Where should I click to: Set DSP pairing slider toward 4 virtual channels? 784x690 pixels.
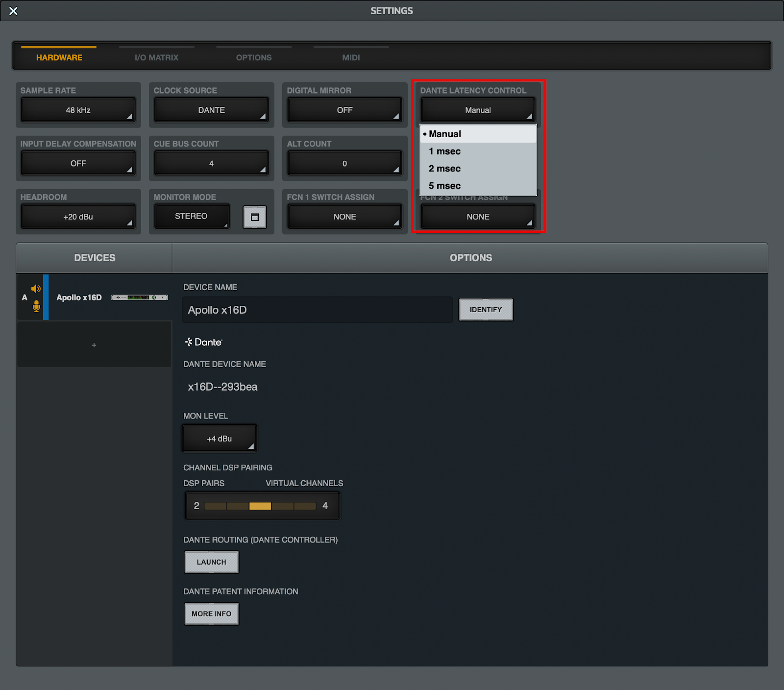click(x=305, y=506)
